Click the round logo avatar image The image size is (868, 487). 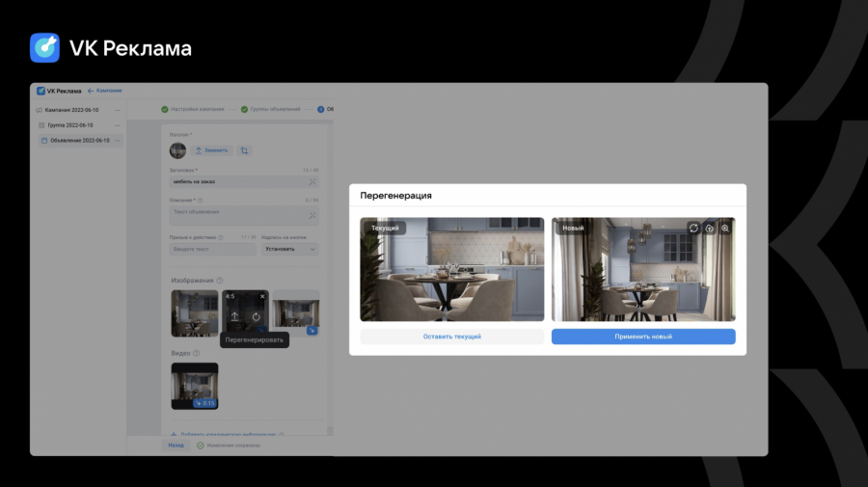coord(177,150)
